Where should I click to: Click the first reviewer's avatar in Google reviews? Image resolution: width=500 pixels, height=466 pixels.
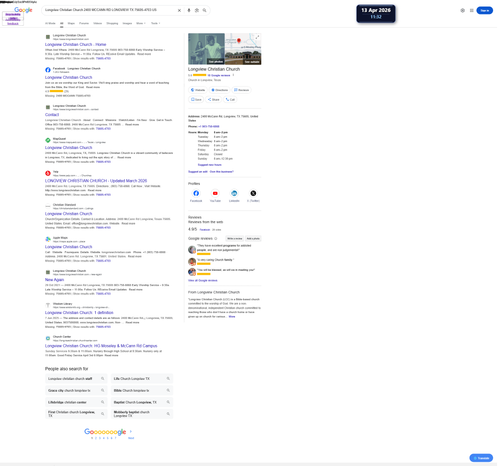tap(192, 249)
